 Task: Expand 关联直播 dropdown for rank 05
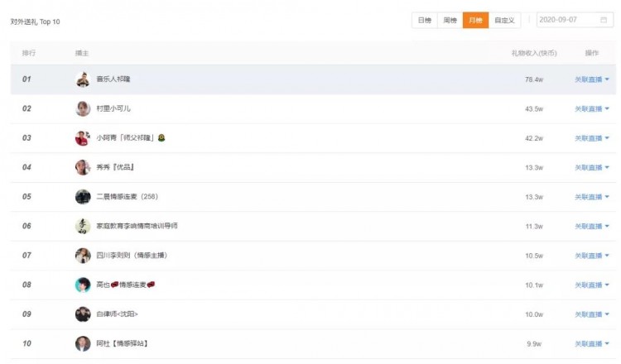[592, 197]
